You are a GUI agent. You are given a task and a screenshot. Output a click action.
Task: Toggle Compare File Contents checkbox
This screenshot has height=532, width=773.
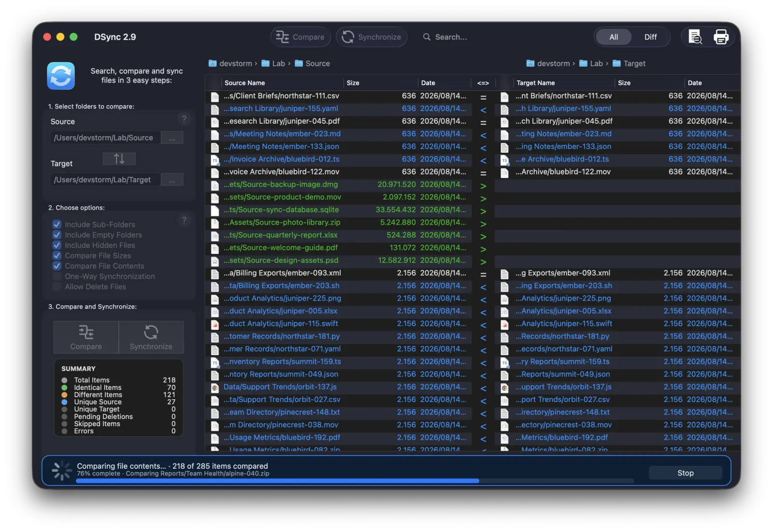coord(57,266)
